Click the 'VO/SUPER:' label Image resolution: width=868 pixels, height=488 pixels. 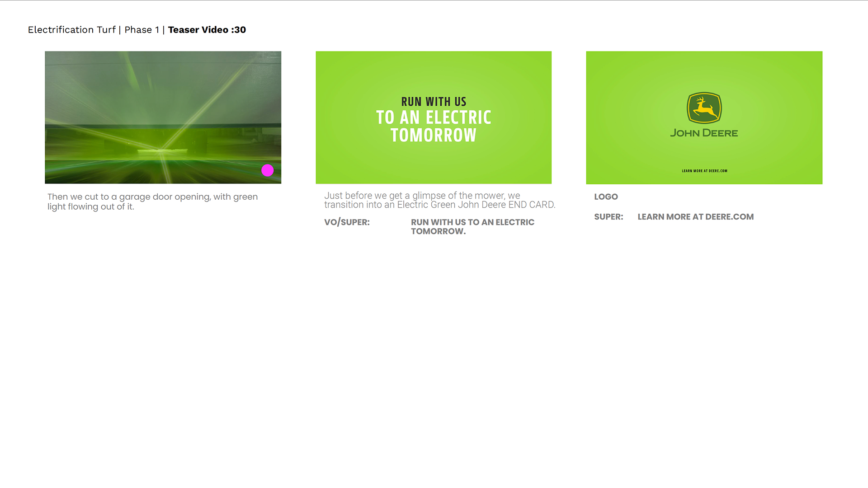347,222
